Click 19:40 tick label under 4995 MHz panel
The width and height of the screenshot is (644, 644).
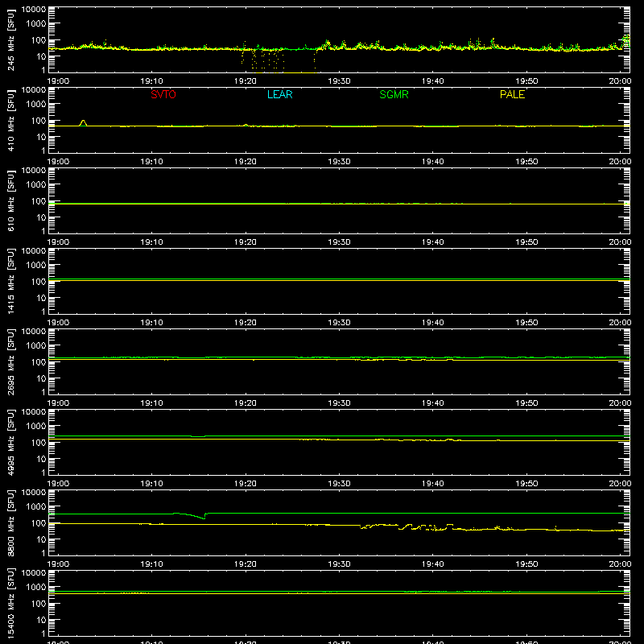tap(432, 484)
